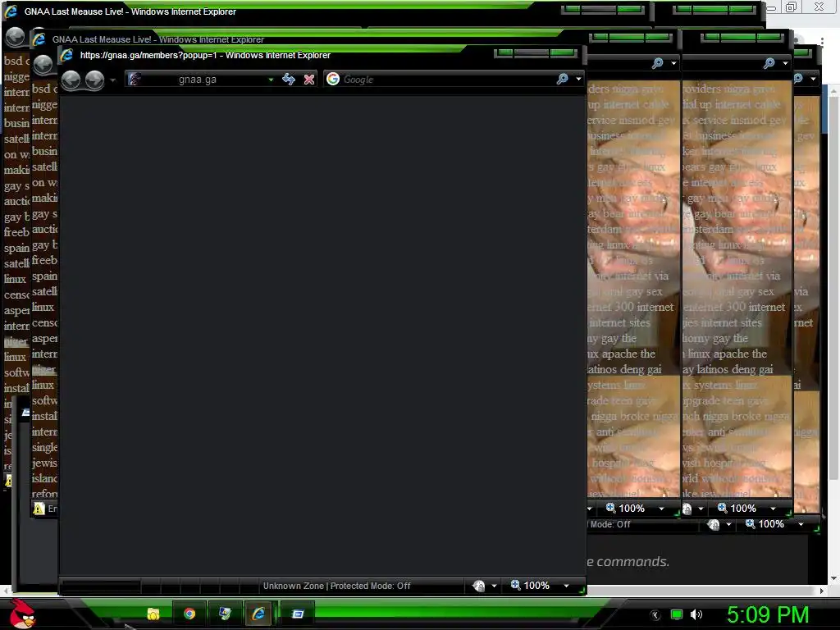The height and width of the screenshot is (630, 840).
Task: Click Unknown Zone Protected Mode status text
Action: tap(336, 586)
